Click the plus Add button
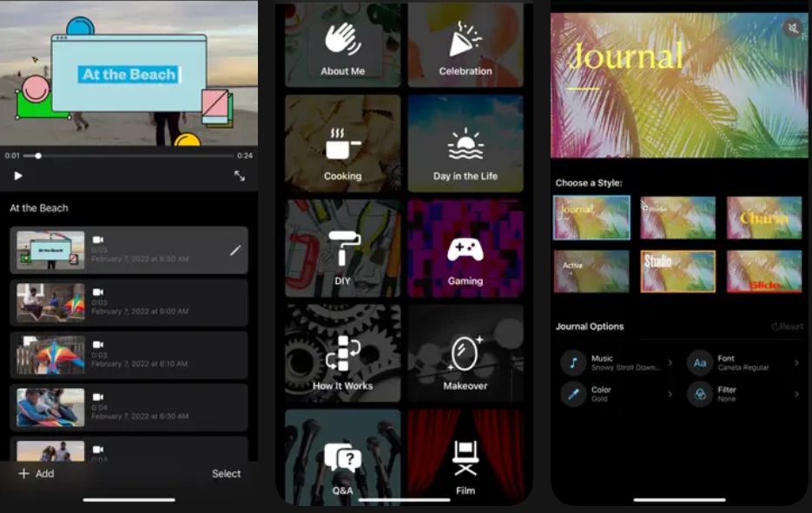Screen dimensions: 812x513 pyautogui.click(x=36, y=474)
